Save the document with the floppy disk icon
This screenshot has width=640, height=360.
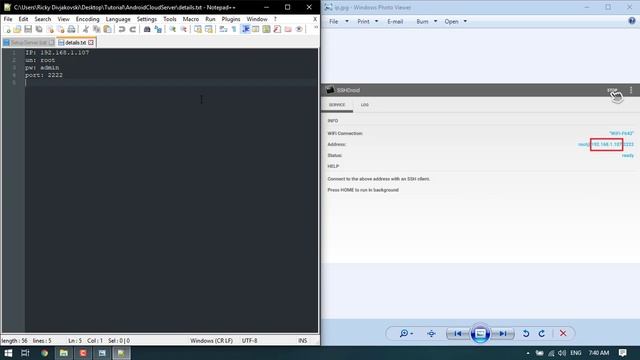point(28,29)
